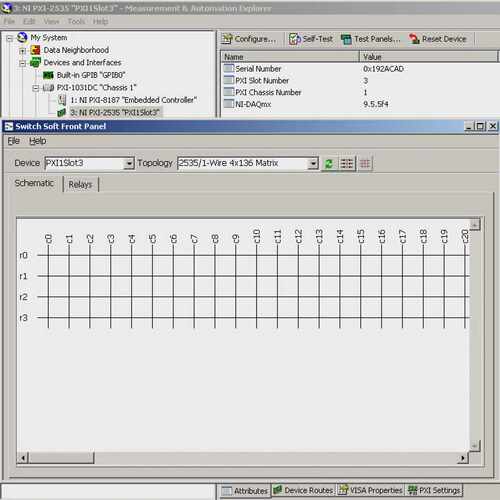
Task: Open Test Panels from the toolbar
Action: coord(371,39)
